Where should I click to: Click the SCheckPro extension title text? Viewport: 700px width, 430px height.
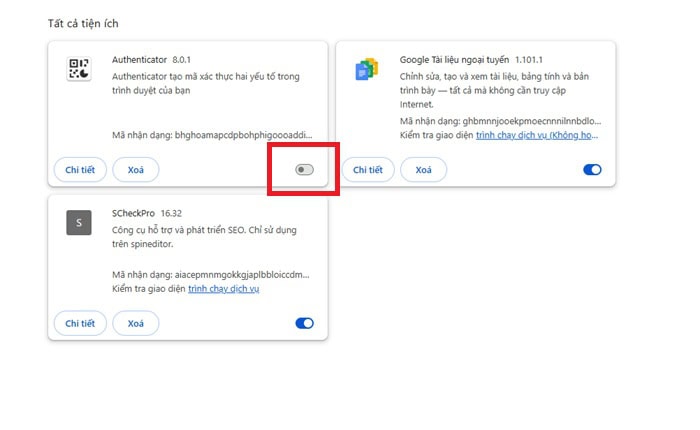coord(139,214)
